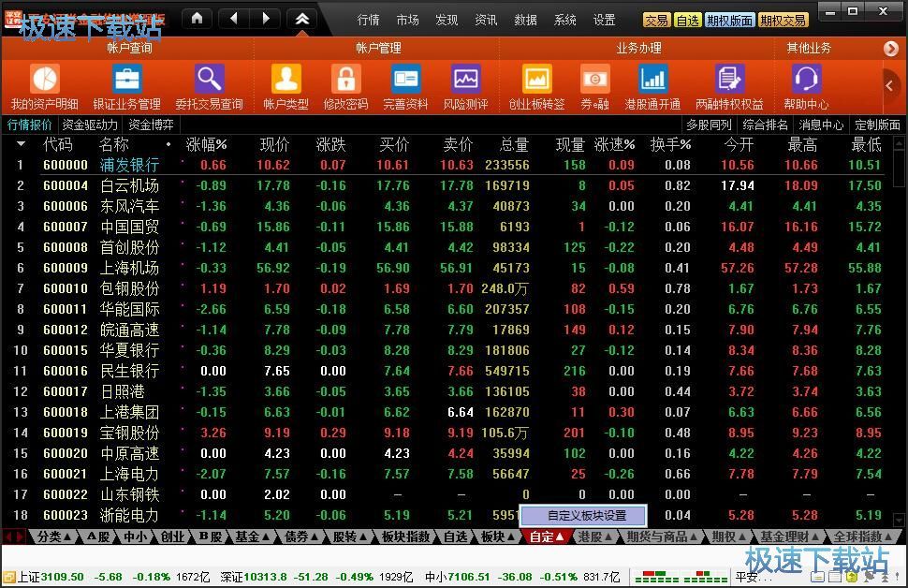Toggle the 期权版面 layout button
This screenshot has width=908, height=588.
[728, 20]
